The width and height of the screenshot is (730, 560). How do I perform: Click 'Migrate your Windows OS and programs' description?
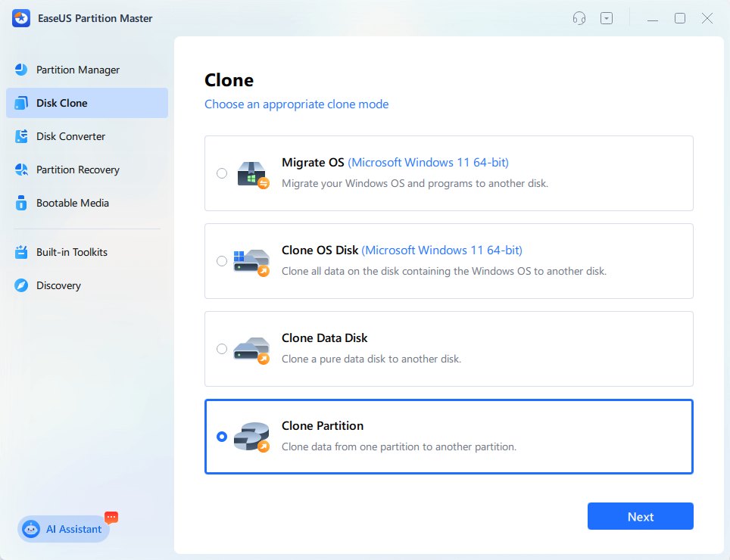[x=415, y=184]
